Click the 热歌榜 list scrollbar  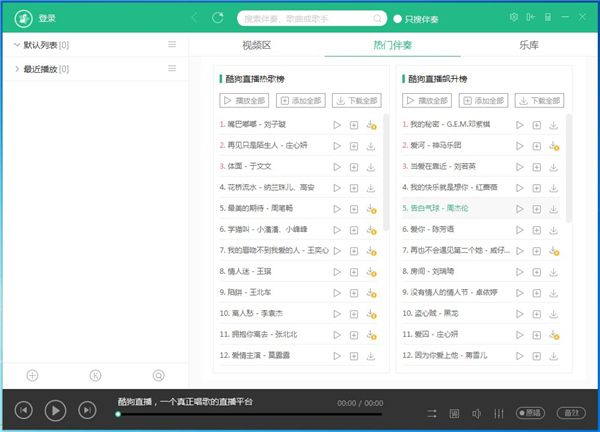386,172
